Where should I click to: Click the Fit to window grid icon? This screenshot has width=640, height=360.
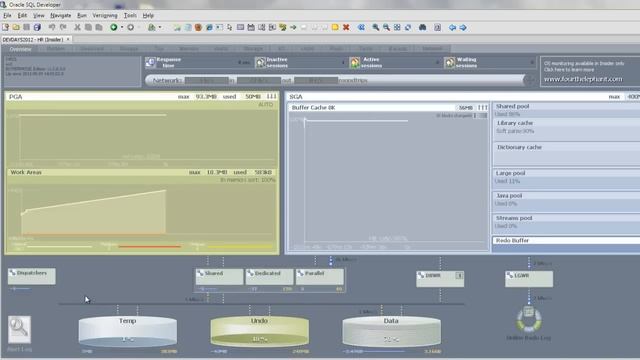(x=397, y=27)
